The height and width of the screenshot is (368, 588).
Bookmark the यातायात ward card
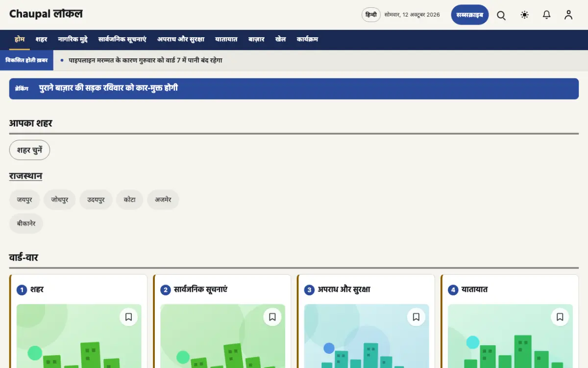point(560,317)
